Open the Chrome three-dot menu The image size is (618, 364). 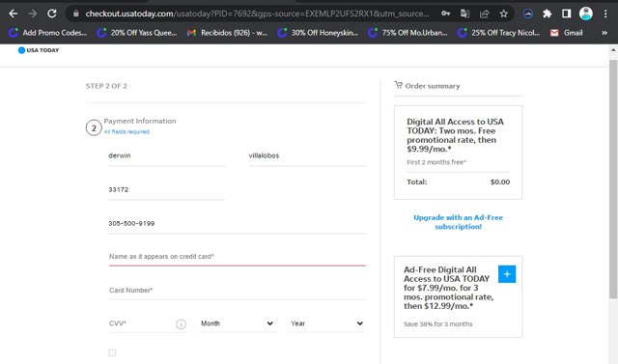click(x=605, y=14)
